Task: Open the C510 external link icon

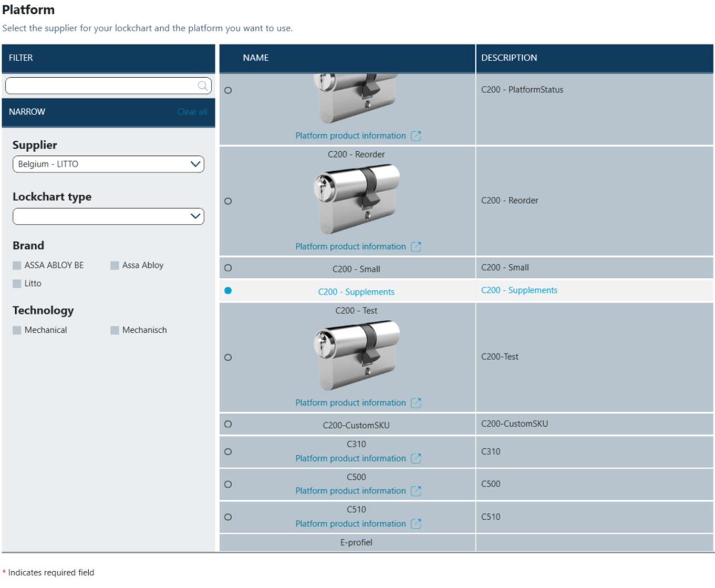Action: 416,524
